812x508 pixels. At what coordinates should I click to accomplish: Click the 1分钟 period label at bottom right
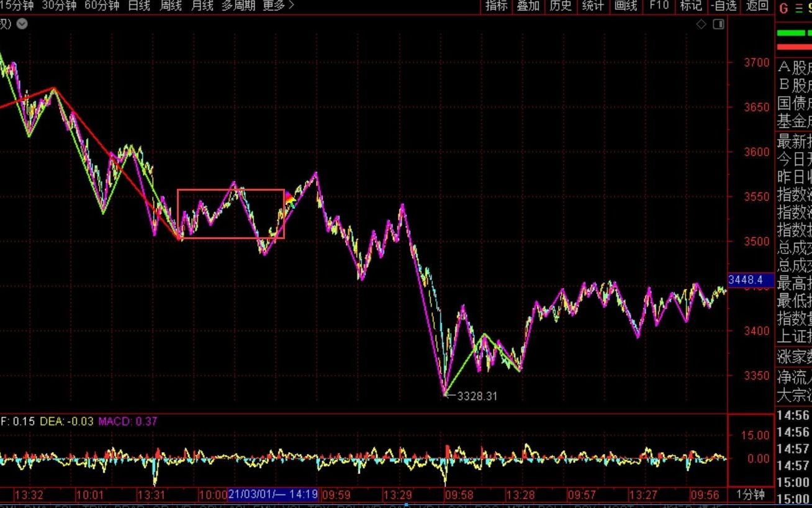[x=751, y=495]
